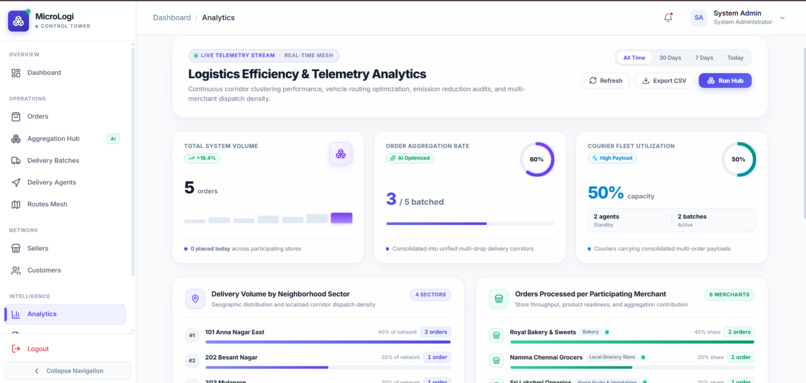Open Routes Mesh in sidebar
The width and height of the screenshot is (806, 383).
click(65, 204)
